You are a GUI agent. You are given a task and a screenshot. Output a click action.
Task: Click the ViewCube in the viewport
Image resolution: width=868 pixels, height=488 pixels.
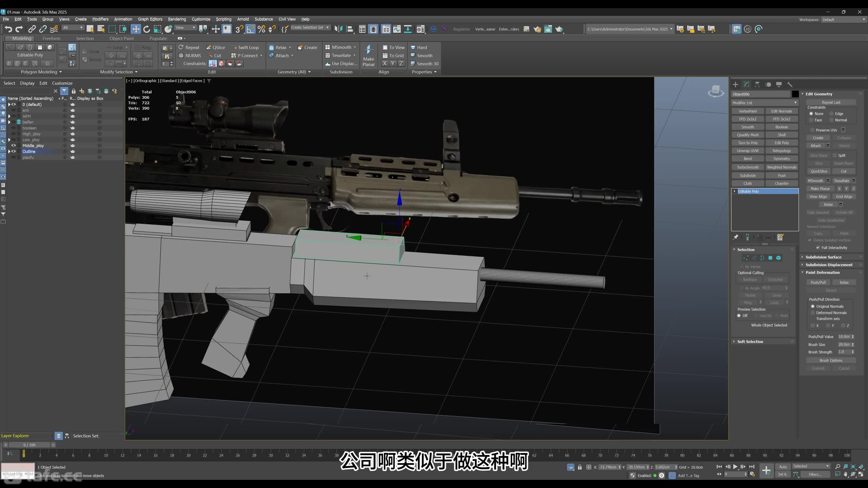tap(716, 91)
